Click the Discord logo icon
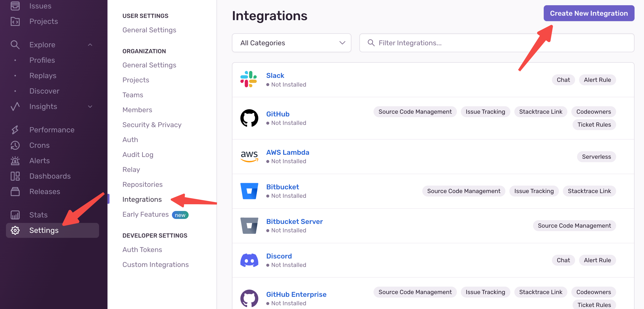 click(249, 260)
